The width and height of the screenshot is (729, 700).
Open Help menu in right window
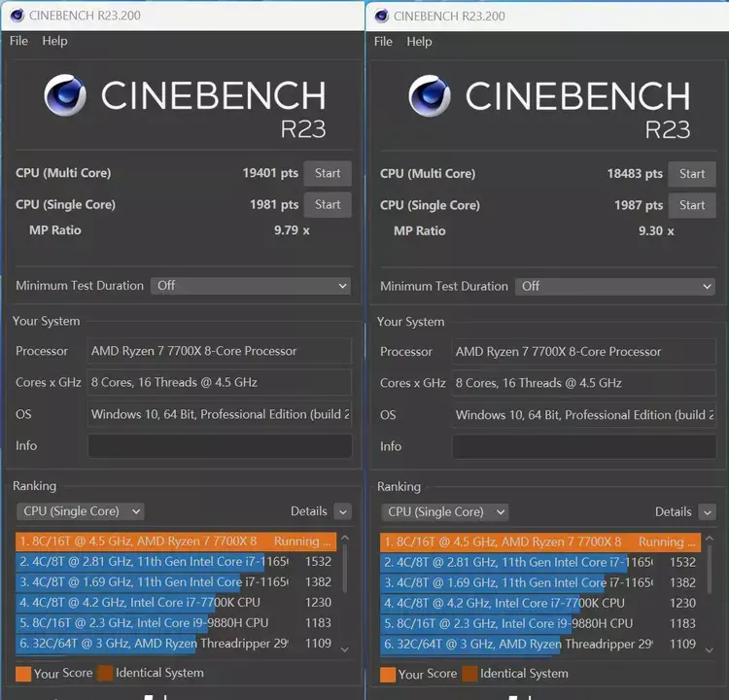pos(419,42)
